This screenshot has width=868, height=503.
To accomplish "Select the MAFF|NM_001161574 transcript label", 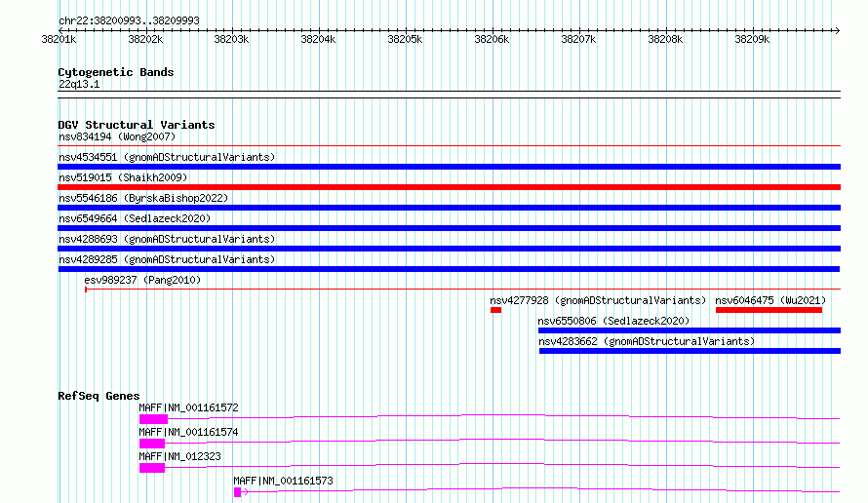I will tap(188, 432).
